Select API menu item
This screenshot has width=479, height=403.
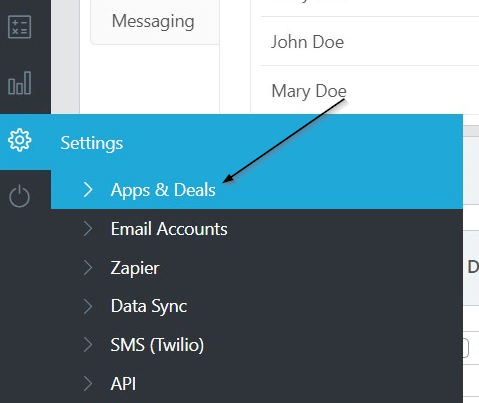coord(123,384)
